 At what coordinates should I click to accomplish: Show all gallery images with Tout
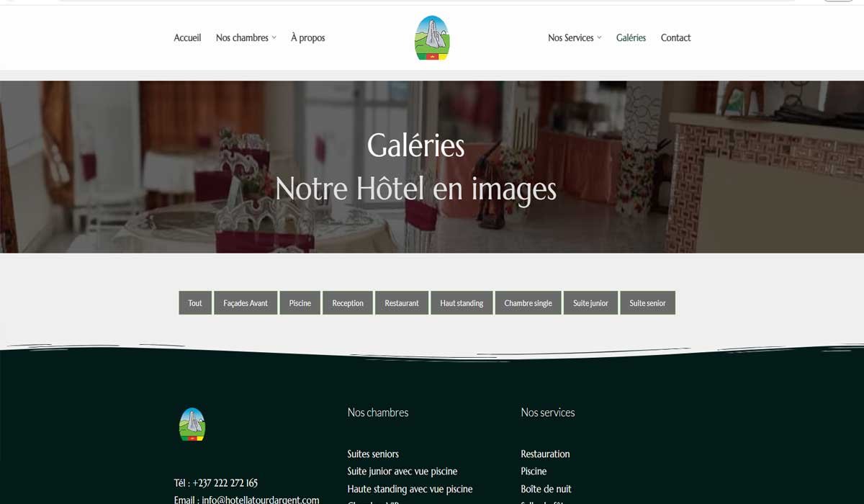coord(195,303)
